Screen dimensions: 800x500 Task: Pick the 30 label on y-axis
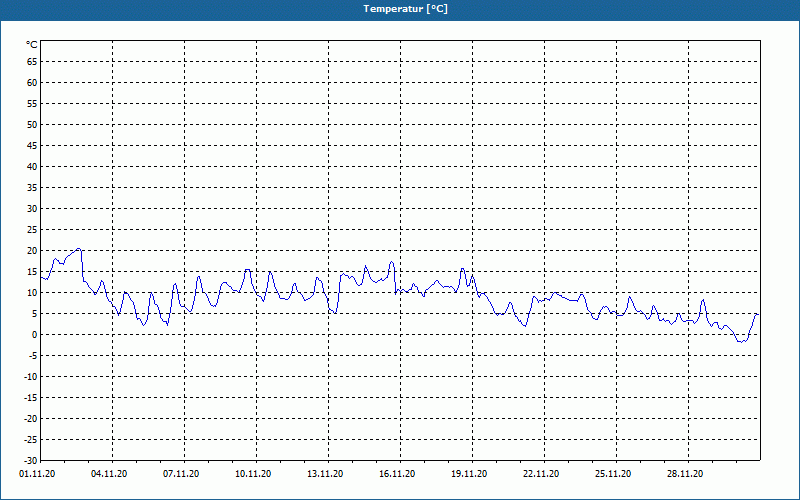coord(32,208)
